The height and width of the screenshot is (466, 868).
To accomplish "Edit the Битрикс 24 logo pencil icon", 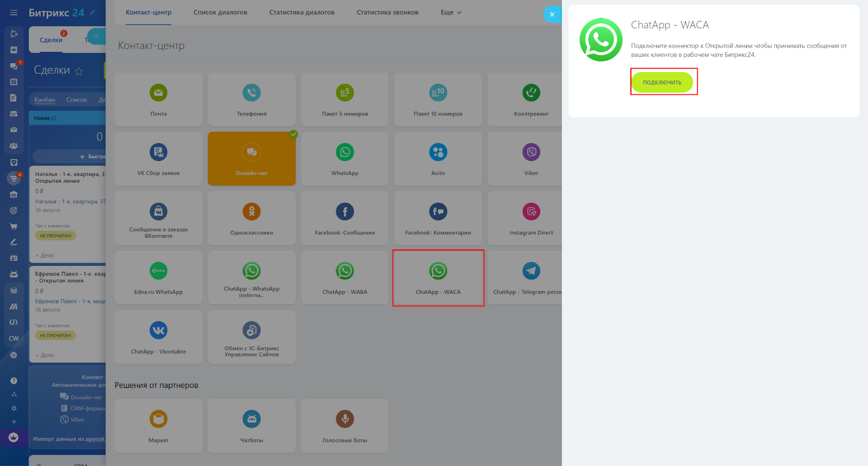I will 93,12.
